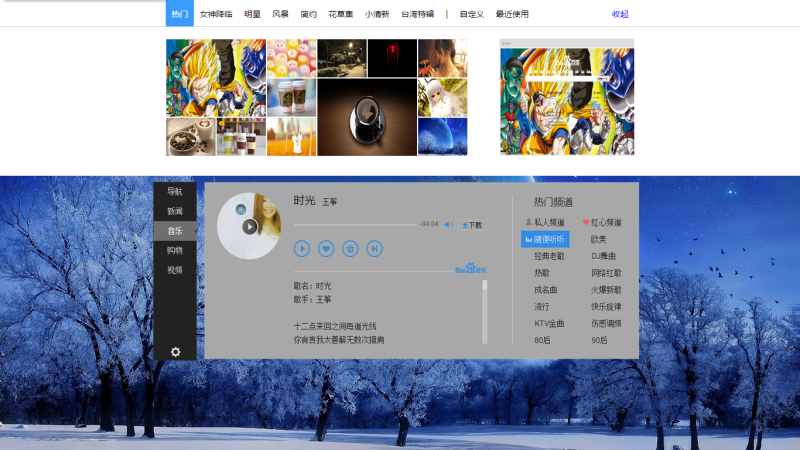Skip to the next track
The image size is (800, 450).
pos(374,248)
